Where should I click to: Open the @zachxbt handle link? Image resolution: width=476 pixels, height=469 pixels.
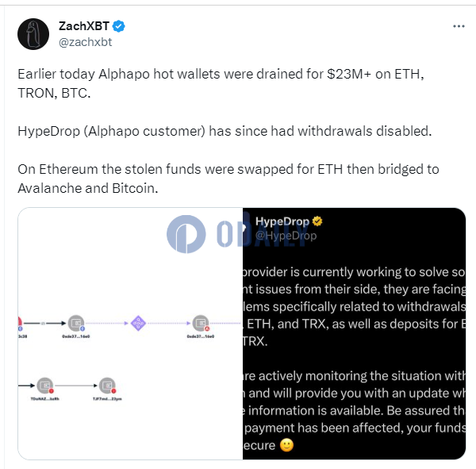[86, 42]
